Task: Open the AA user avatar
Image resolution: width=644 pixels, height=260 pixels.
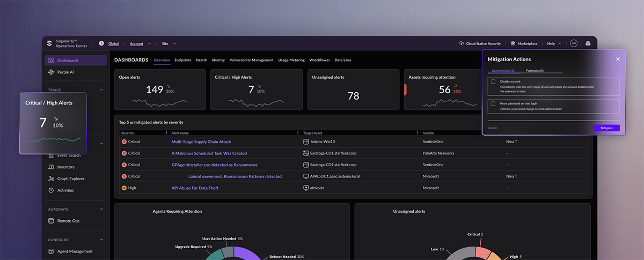Action: click(x=574, y=43)
